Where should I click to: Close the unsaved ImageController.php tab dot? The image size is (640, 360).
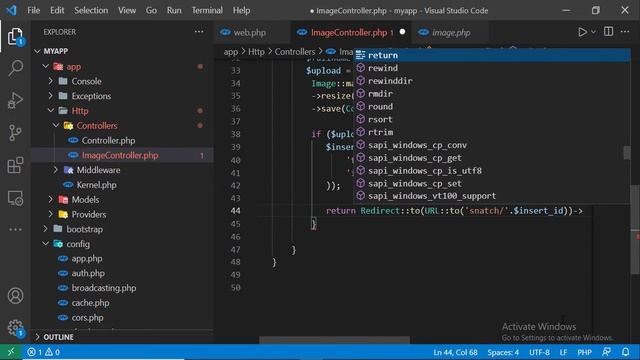tap(402, 32)
